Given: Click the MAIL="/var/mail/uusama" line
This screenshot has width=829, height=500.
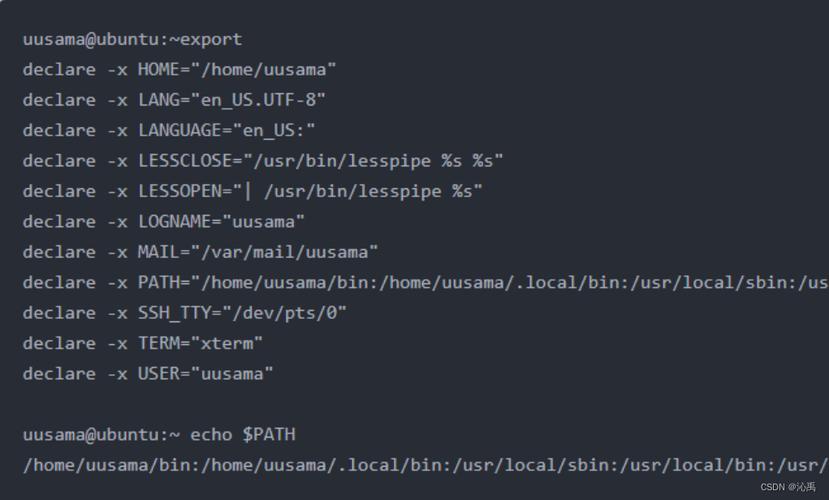Looking at the screenshot, I should tap(200, 252).
